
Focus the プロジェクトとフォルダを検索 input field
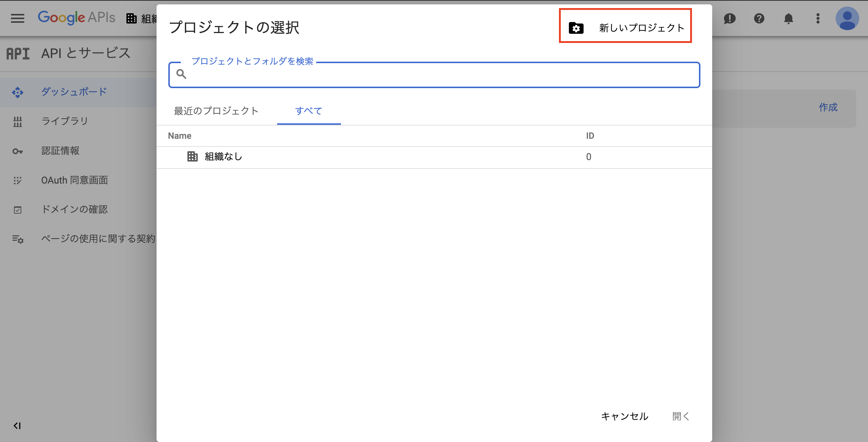tap(434, 75)
